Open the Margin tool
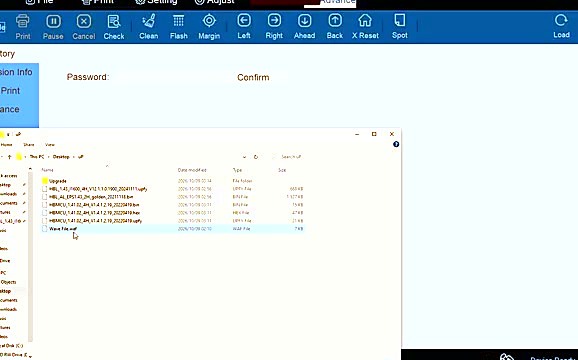 pyautogui.click(x=209, y=27)
